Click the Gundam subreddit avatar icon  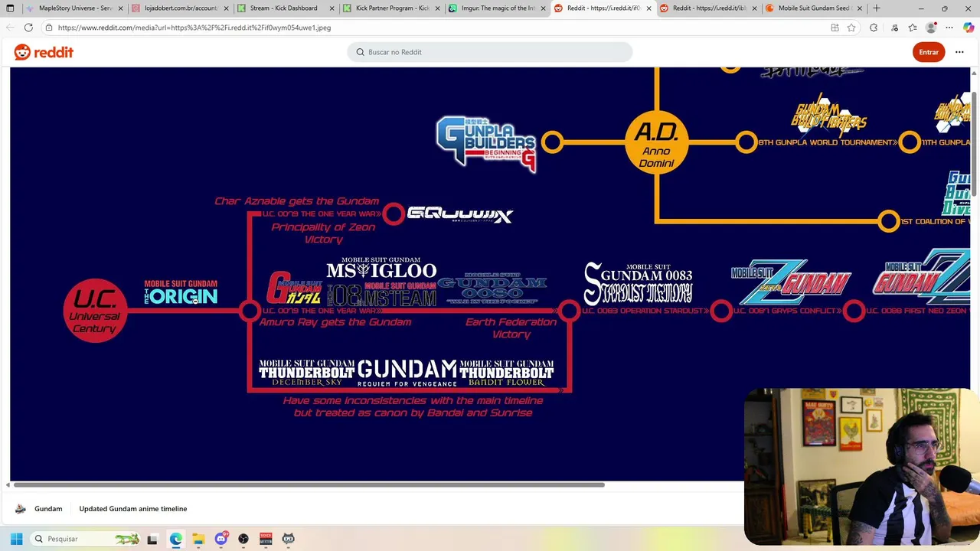point(21,509)
